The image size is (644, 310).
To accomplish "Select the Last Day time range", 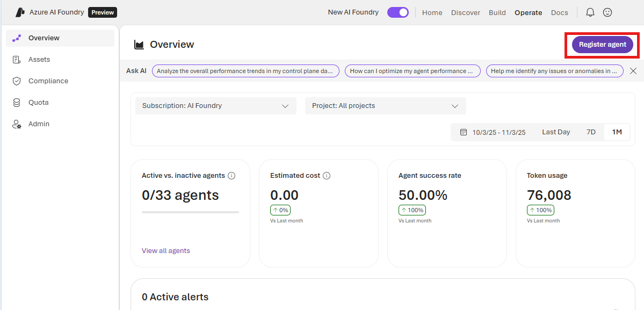I will [556, 132].
